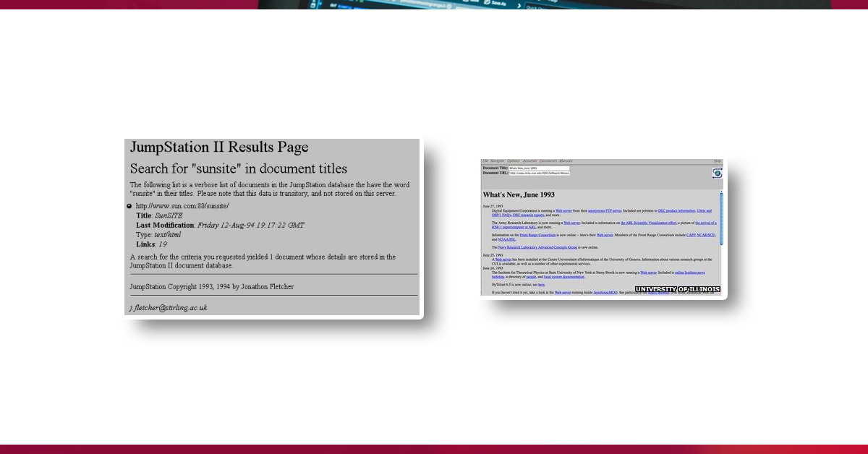Click the "Links: 19" line
The height and width of the screenshot is (454, 868).
152,244
